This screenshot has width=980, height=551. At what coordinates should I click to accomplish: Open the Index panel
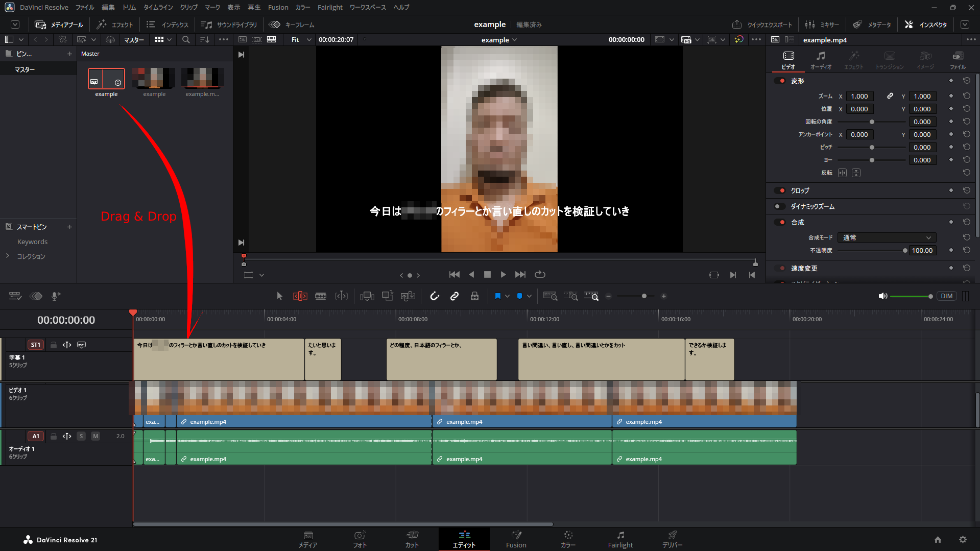[168, 25]
